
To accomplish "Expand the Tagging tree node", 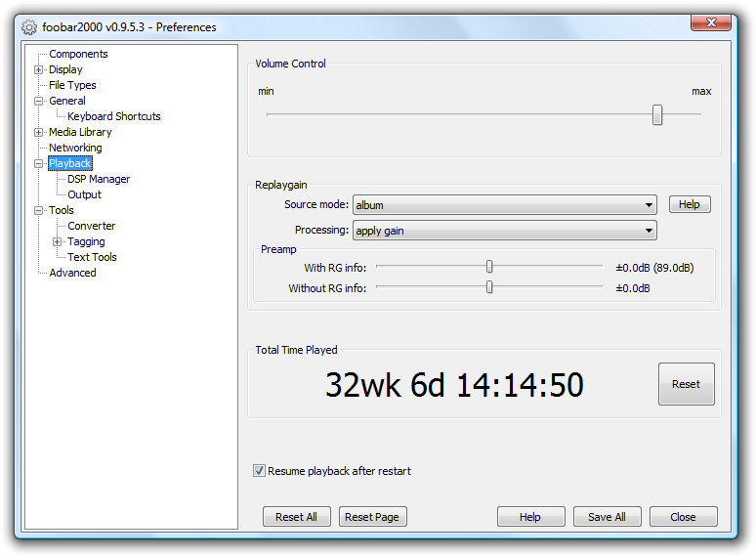I will [x=58, y=241].
